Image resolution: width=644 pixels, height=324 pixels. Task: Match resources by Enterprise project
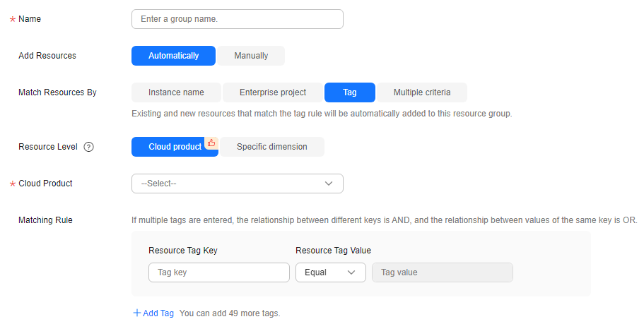point(273,92)
